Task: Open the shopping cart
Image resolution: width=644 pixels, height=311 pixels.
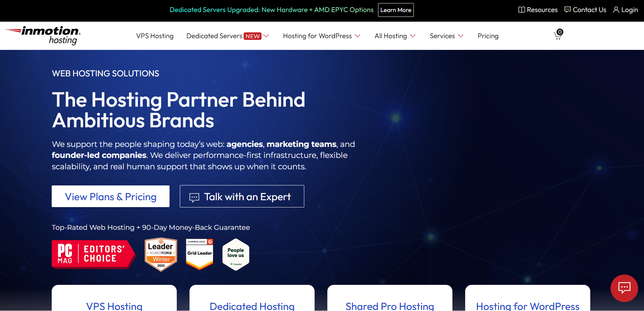Action: click(x=558, y=35)
